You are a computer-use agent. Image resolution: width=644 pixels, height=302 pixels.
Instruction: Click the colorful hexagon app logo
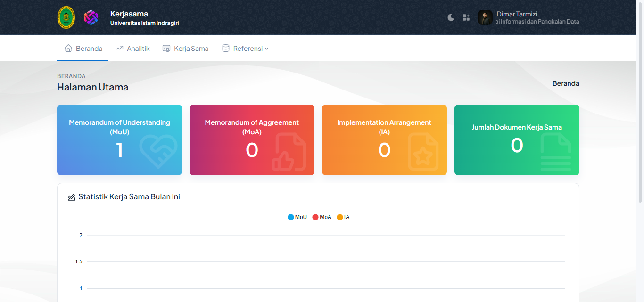91,17
